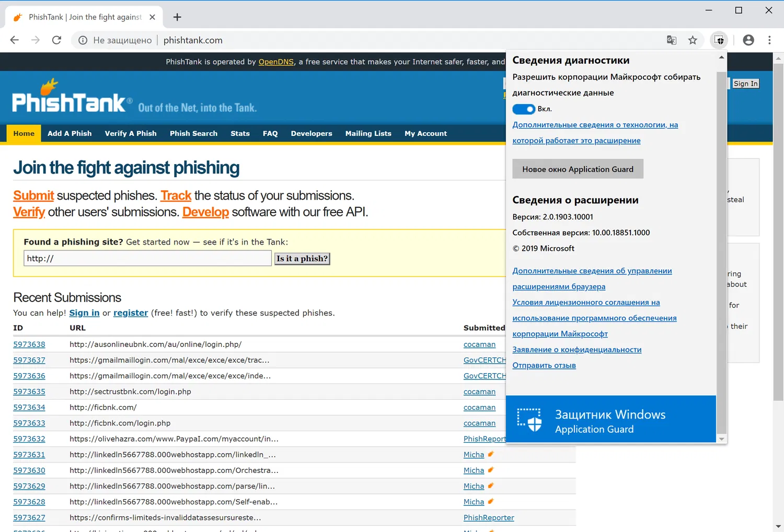The width and height of the screenshot is (784, 532).
Task: Click the Application Guard extension icon
Action: tap(720, 40)
